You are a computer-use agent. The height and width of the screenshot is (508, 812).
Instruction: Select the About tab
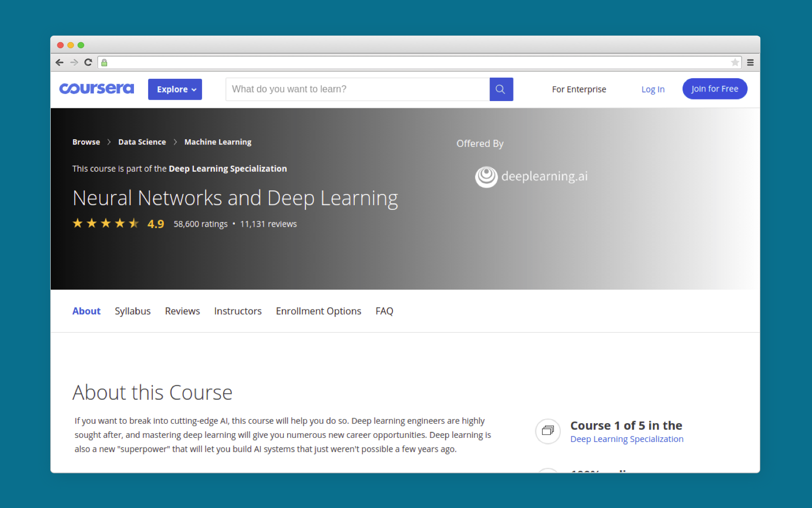click(86, 311)
